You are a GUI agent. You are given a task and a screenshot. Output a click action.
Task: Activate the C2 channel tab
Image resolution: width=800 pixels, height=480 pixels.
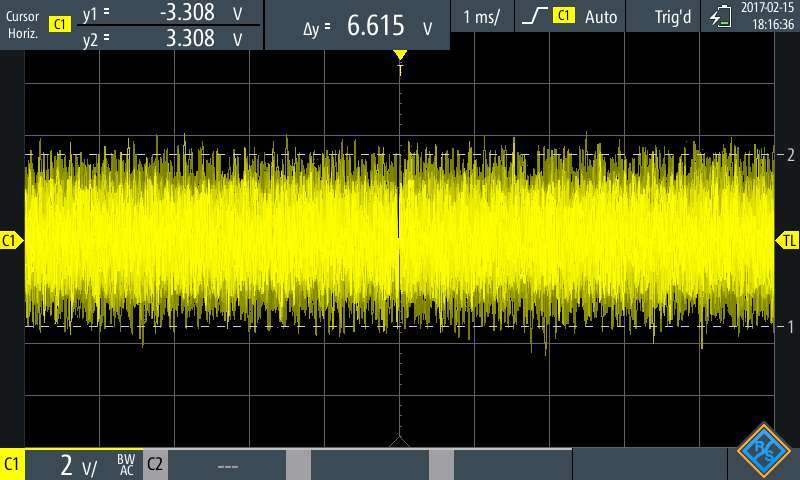155,464
